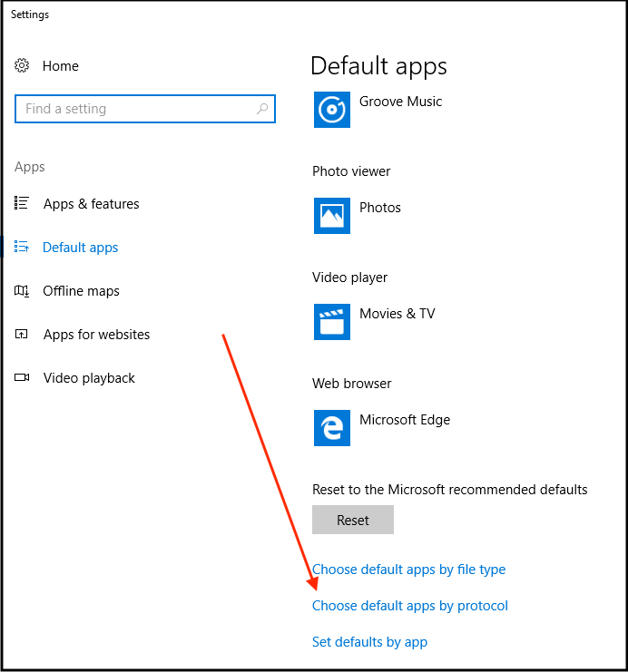
Task: Click the magnifier icon in the search box
Action: pos(262,109)
